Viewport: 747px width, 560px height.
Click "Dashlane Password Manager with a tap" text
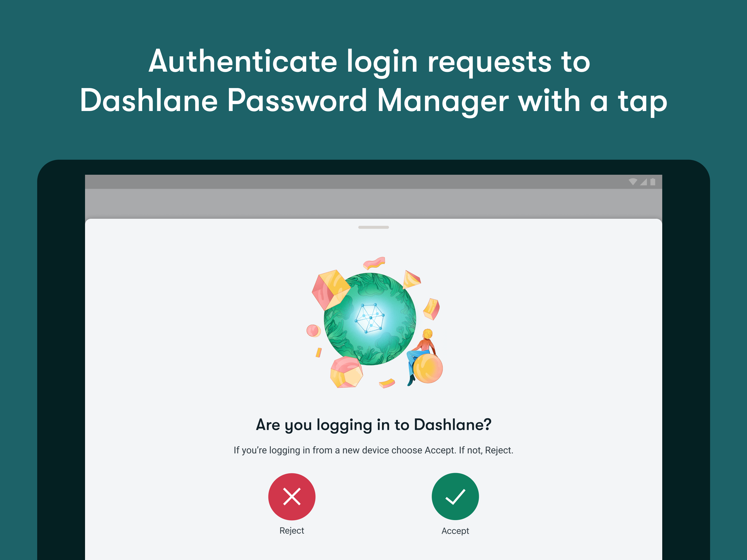click(x=373, y=100)
